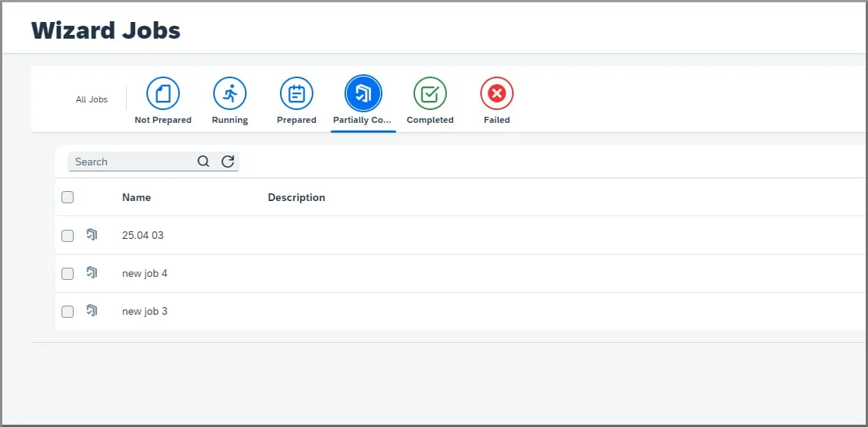Select the Partially Completed filter icon
The width and height of the screenshot is (868, 427).
click(363, 93)
